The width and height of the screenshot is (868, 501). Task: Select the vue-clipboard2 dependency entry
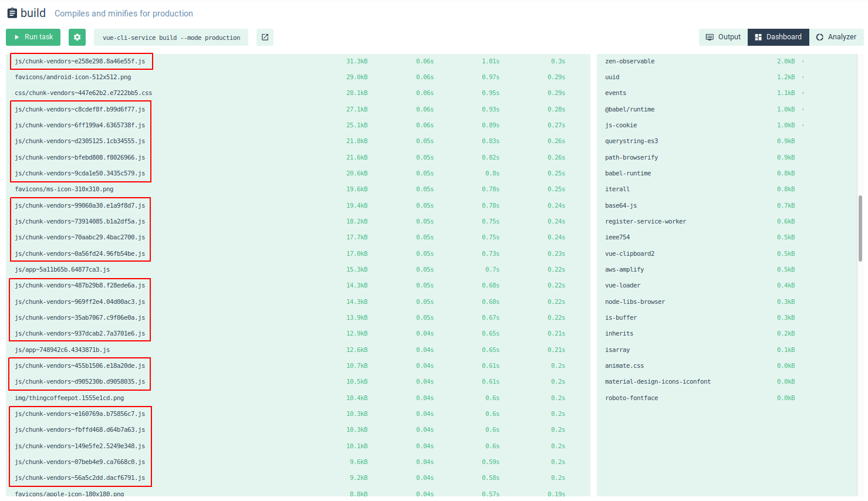tap(630, 253)
